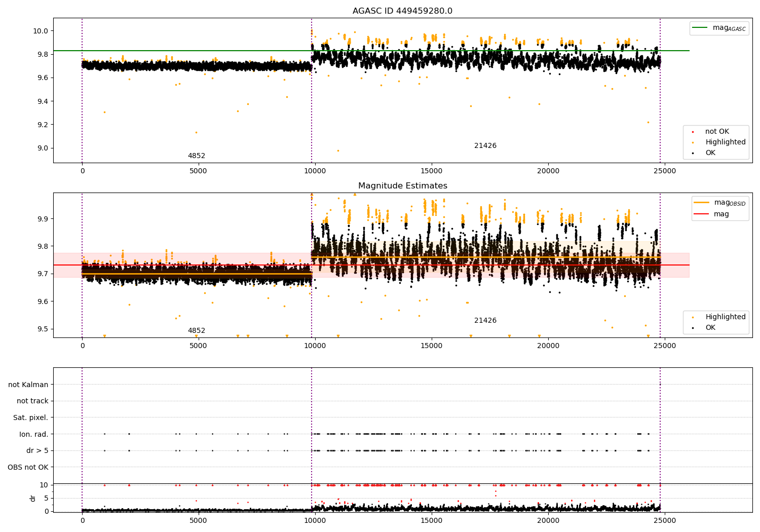Click the 'dr' y-axis label
Image resolution: width=760 pixels, height=532 pixels.
(32, 498)
